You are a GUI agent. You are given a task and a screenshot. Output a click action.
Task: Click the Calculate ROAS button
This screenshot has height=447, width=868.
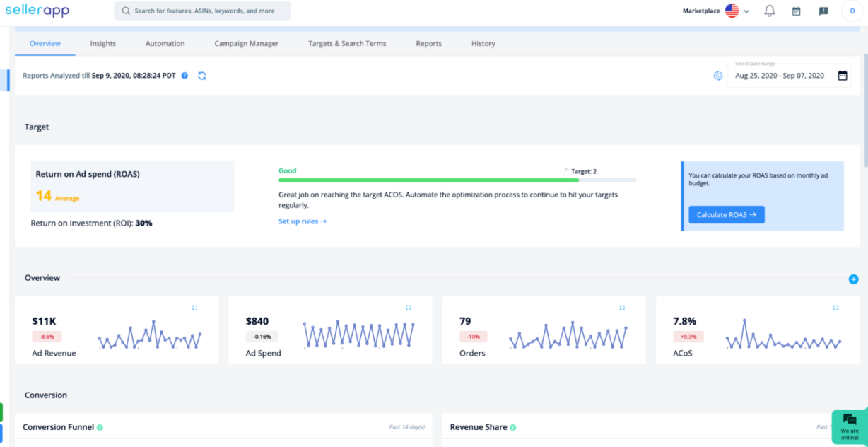click(x=726, y=215)
